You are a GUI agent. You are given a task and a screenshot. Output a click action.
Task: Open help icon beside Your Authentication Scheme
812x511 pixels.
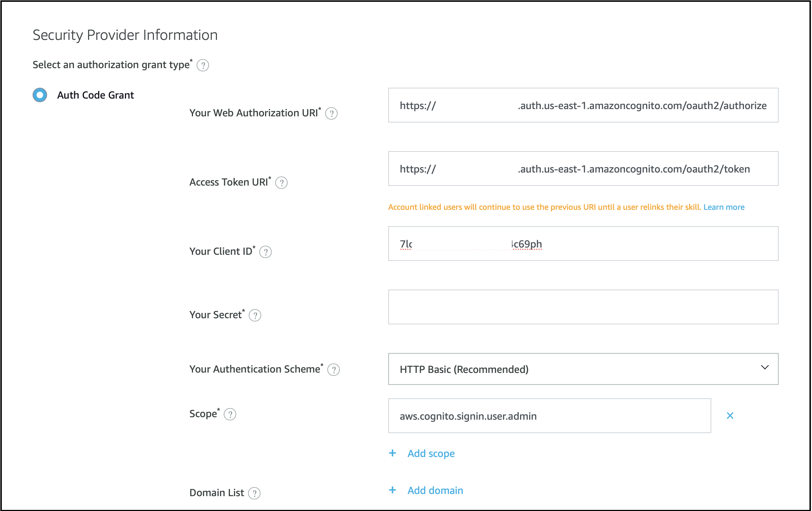pyautogui.click(x=334, y=370)
